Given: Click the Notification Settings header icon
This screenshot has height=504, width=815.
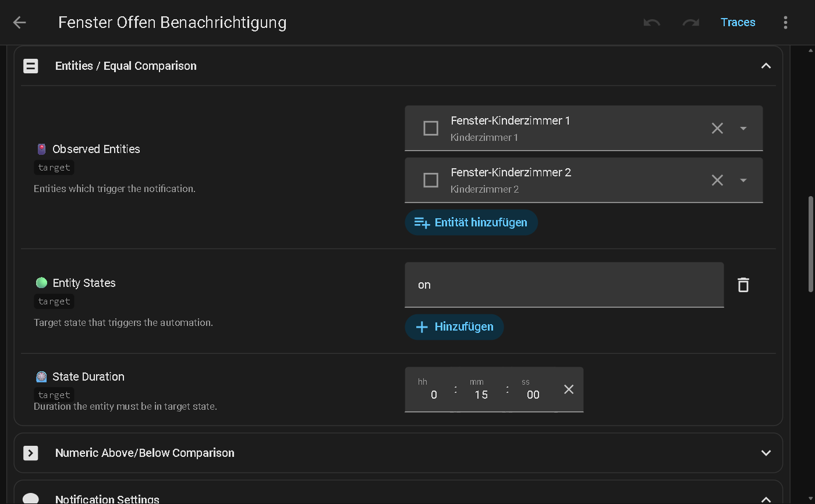Looking at the screenshot, I should coord(30,499).
